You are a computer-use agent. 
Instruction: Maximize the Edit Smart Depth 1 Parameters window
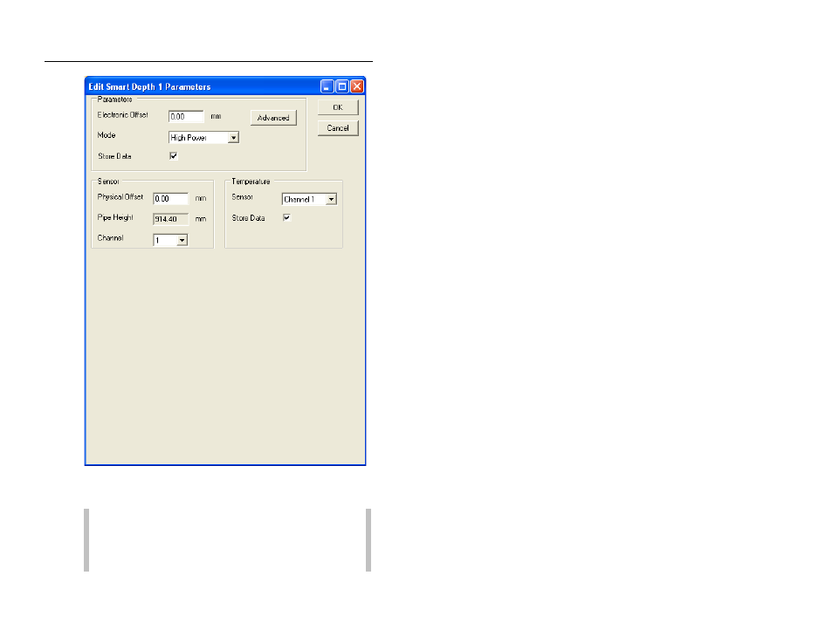click(x=342, y=86)
